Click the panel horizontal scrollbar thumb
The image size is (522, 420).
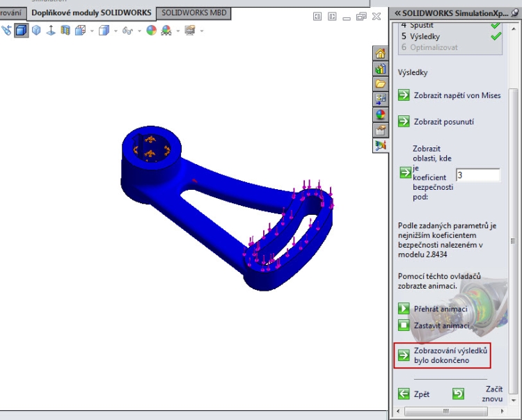tap(446, 411)
